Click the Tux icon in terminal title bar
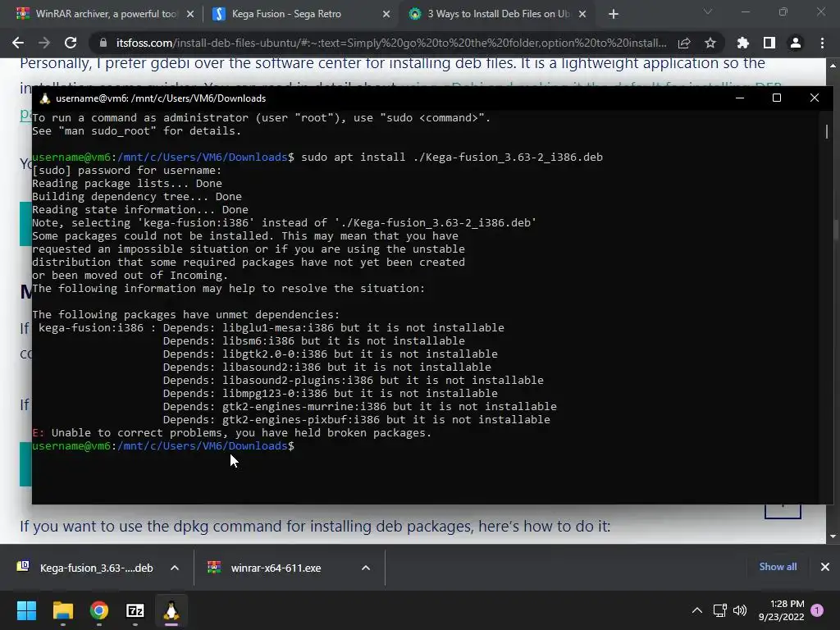This screenshot has width=840, height=630. pyautogui.click(x=45, y=98)
